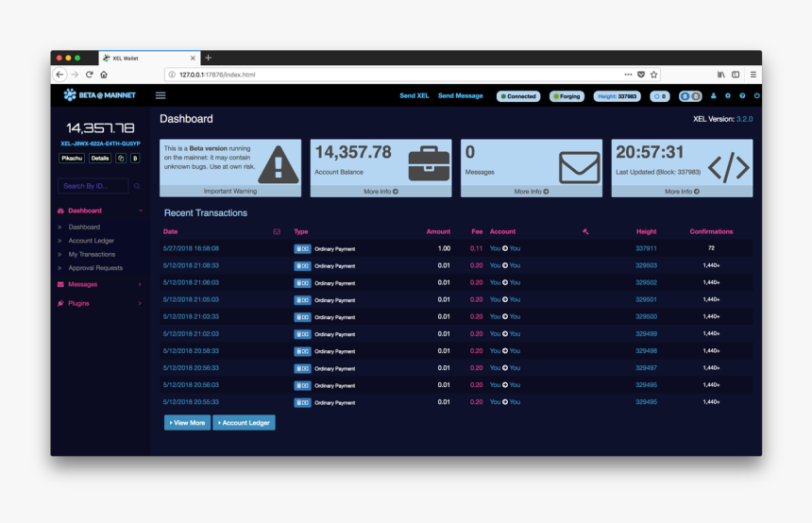Click the View More button

click(x=188, y=423)
